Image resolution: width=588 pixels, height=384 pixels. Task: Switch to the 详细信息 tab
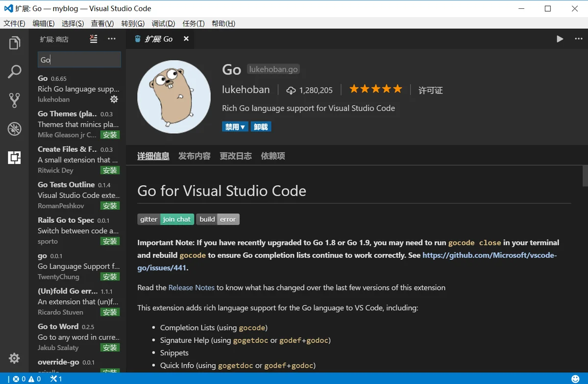(153, 156)
